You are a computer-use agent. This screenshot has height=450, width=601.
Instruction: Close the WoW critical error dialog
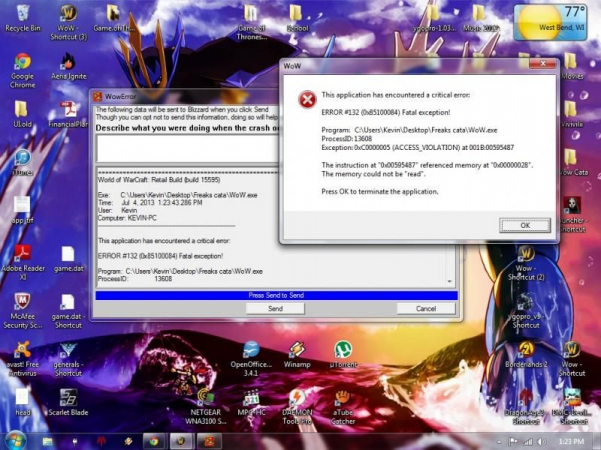point(542,64)
